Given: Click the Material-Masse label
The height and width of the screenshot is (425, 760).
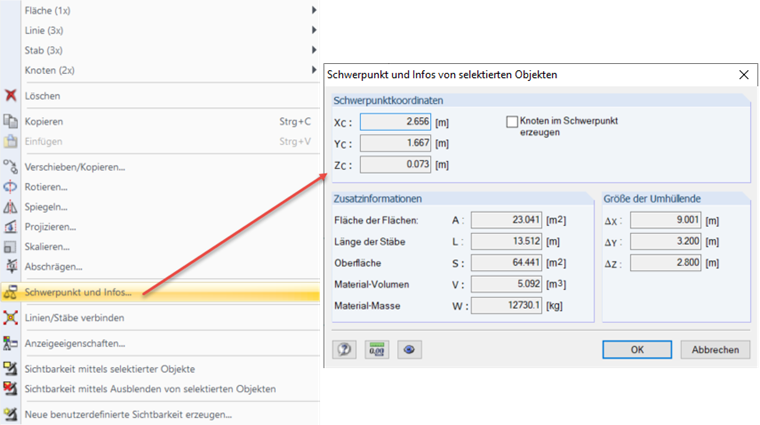Looking at the screenshot, I should pos(367,306).
